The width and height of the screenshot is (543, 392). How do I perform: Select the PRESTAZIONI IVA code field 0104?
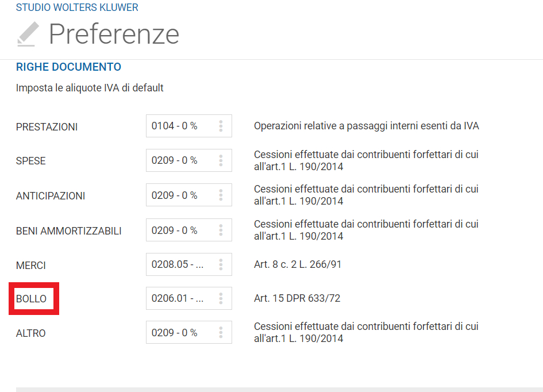tap(188, 126)
